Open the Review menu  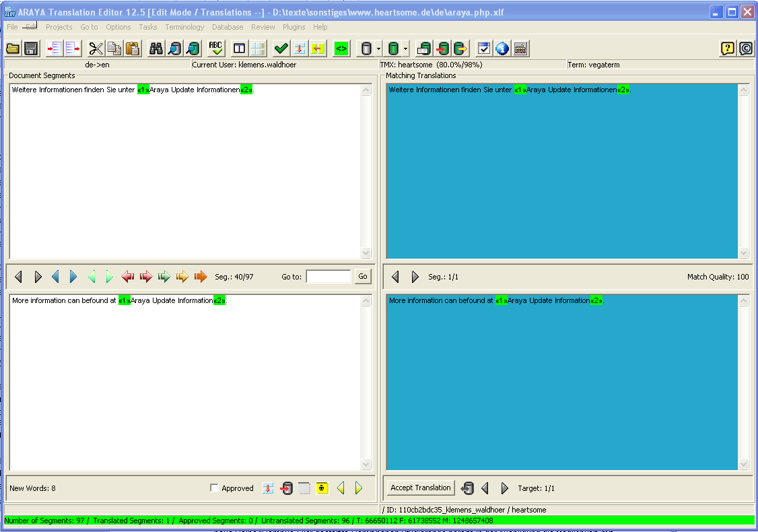coord(263,27)
